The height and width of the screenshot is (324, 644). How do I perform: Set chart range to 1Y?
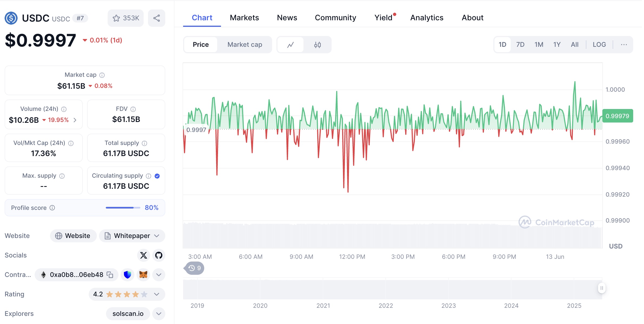click(x=557, y=45)
